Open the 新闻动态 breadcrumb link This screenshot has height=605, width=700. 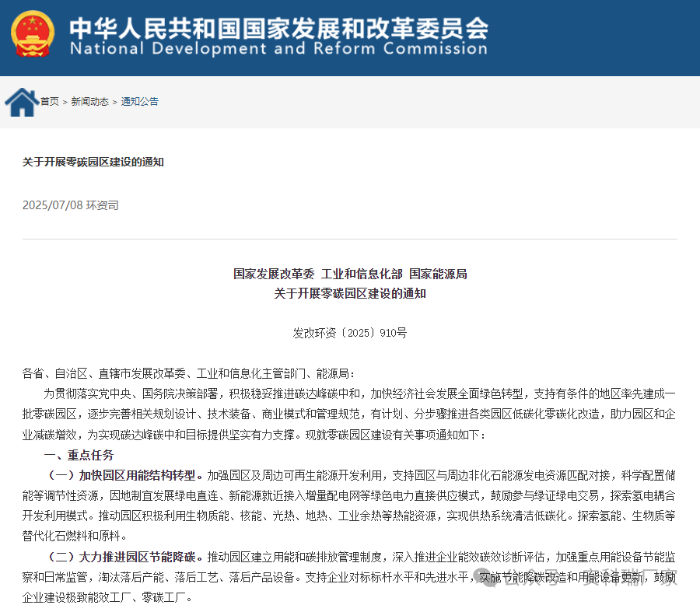coord(90,101)
